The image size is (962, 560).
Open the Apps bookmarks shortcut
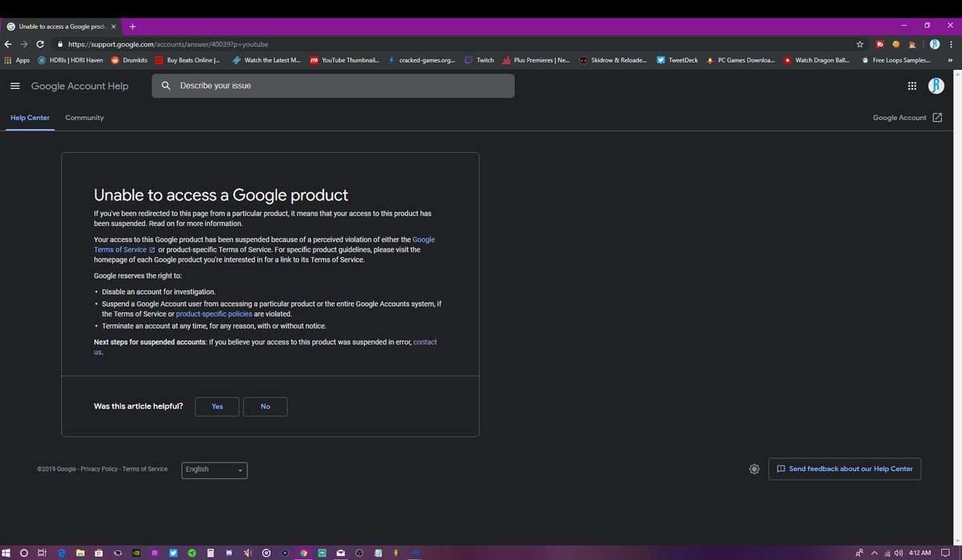click(x=17, y=60)
